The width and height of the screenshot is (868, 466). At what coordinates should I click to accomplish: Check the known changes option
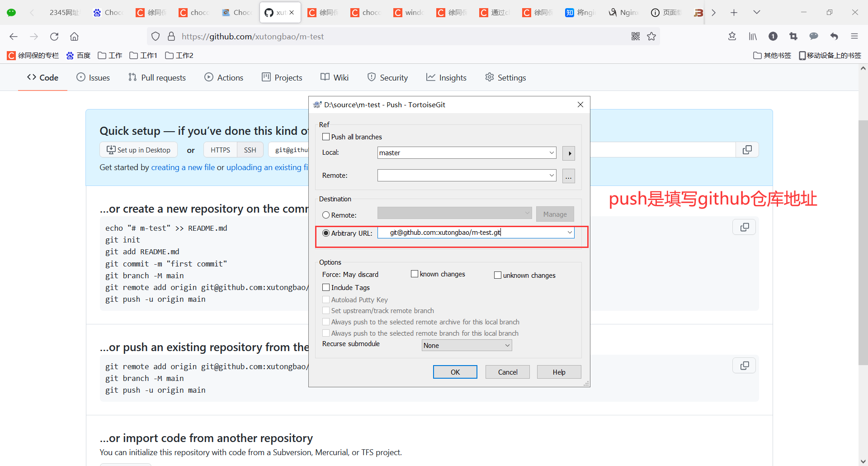pyautogui.click(x=415, y=274)
